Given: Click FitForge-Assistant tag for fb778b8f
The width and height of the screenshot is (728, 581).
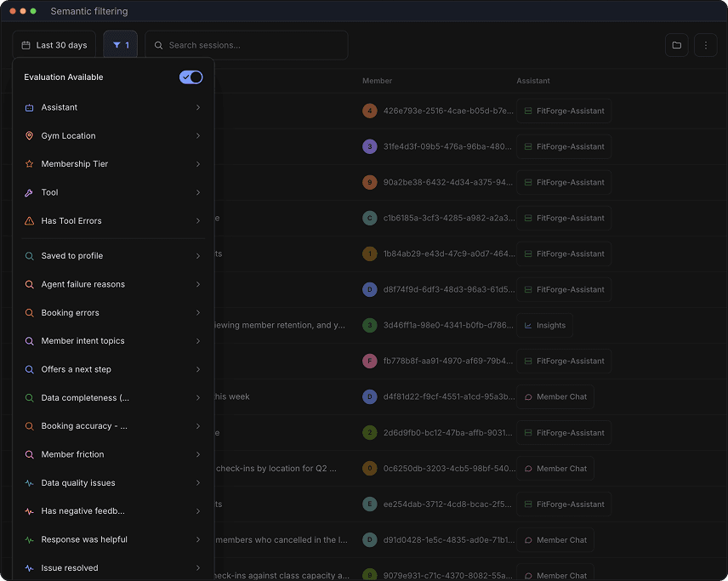Looking at the screenshot, I should (x=564, y=361).
